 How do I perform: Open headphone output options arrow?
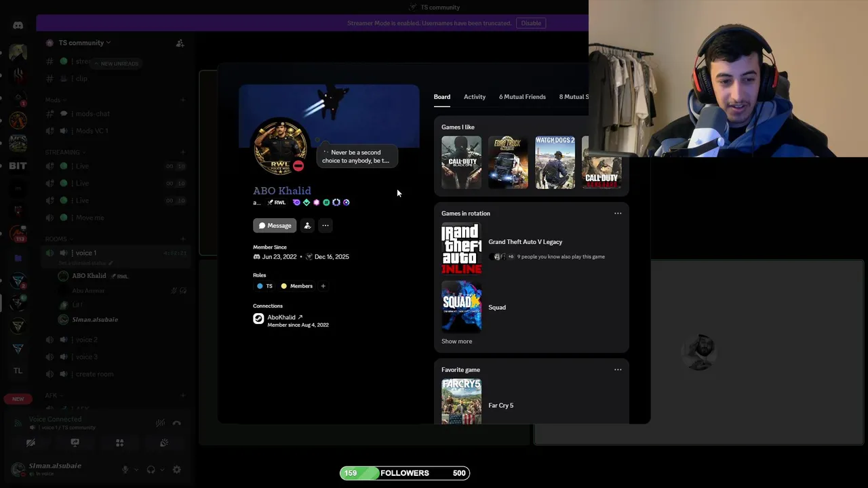click(161, 470)
